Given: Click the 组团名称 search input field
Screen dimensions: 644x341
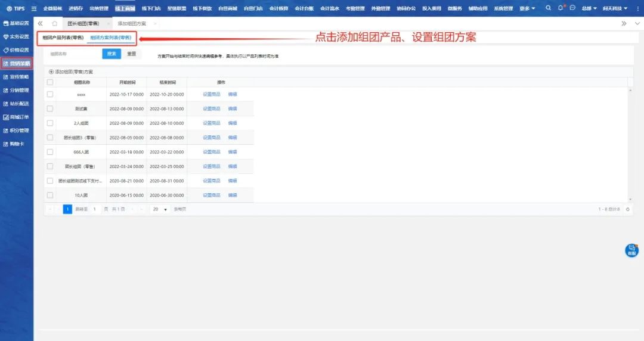Looking at the screenshot, I should [x=73, y=54].
